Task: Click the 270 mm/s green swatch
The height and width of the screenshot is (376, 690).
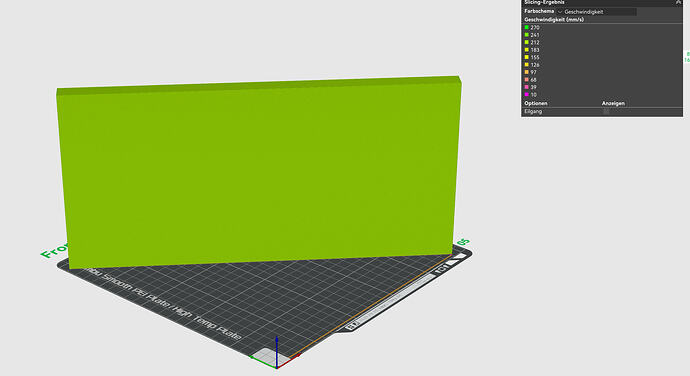Action: click(x=526, y=27)
